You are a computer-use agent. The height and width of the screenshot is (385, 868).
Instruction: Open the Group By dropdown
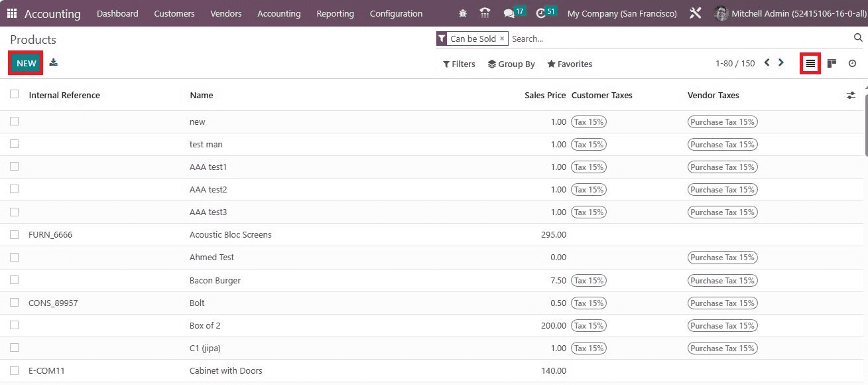[511, 64]
